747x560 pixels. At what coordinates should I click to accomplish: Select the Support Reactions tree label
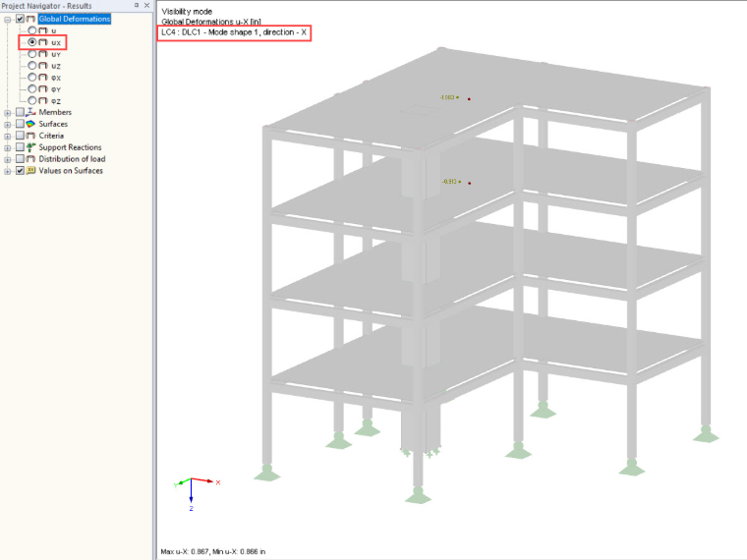(70, 147)
